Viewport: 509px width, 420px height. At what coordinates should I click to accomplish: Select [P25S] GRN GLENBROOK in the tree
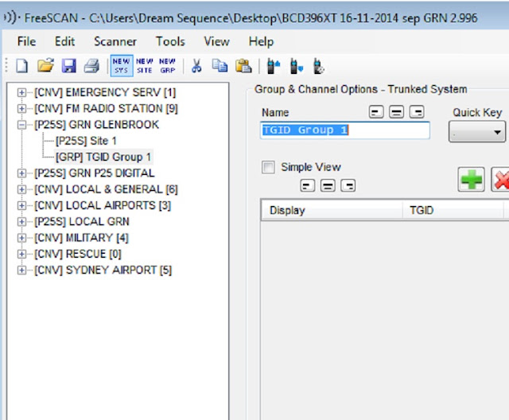point(97,125)
